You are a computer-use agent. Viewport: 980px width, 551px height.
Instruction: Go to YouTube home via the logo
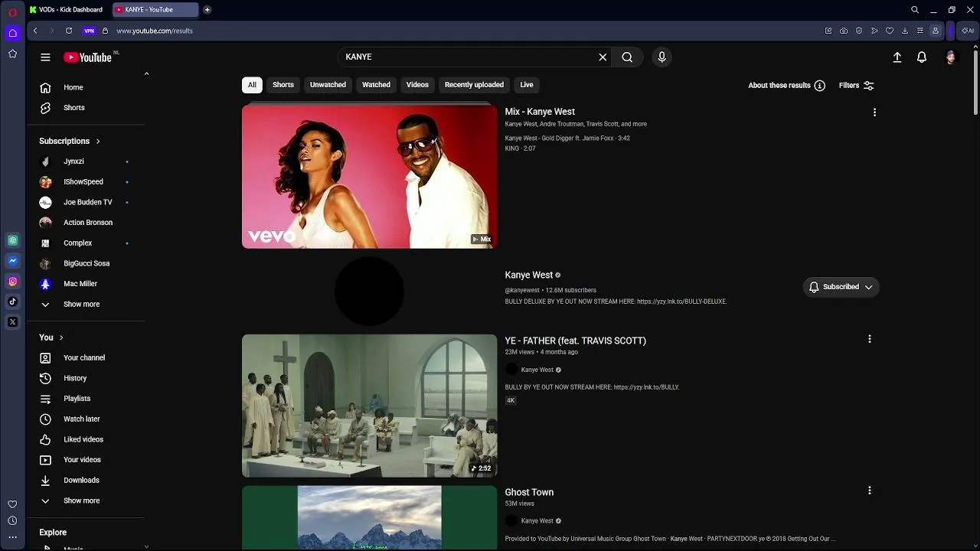click(x=88, y=57)
